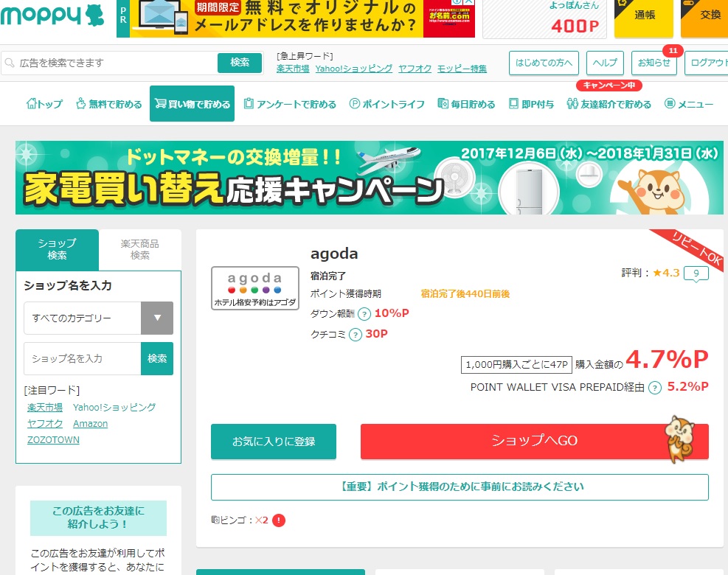Click the ログアウト button
The width and height of the screenshot is (728, 575).
coord(706,63)
